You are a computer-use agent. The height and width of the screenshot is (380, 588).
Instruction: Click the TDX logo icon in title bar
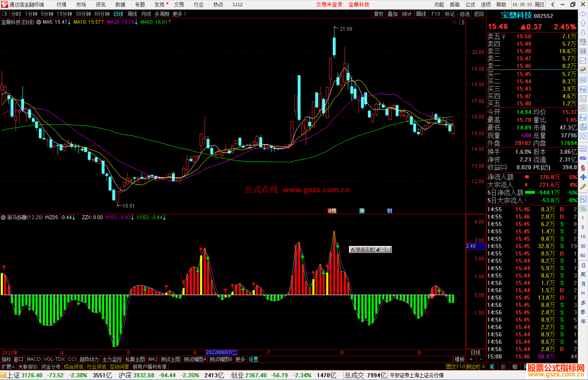tap(5, 4)
